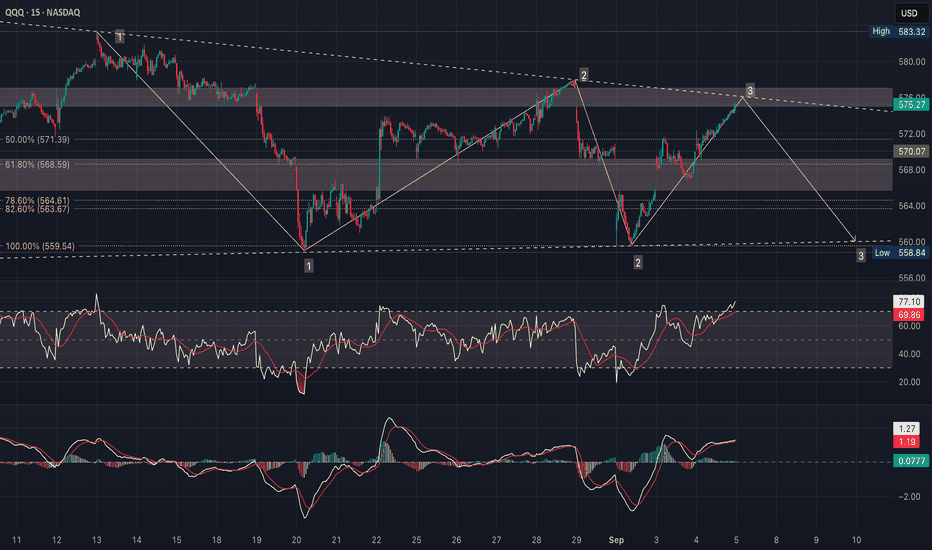Click wave label 1 below the Aug 20 low
Viewport: 932px width, 550px height.
(x=308, y=266)
